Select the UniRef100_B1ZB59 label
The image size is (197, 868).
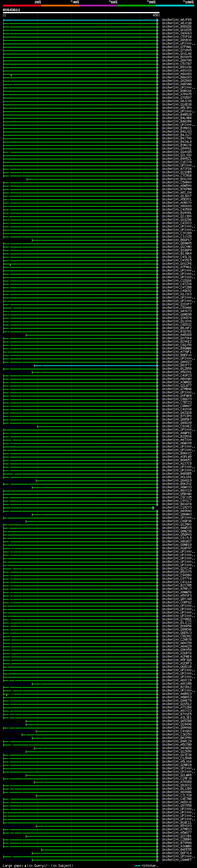point(177,369)
